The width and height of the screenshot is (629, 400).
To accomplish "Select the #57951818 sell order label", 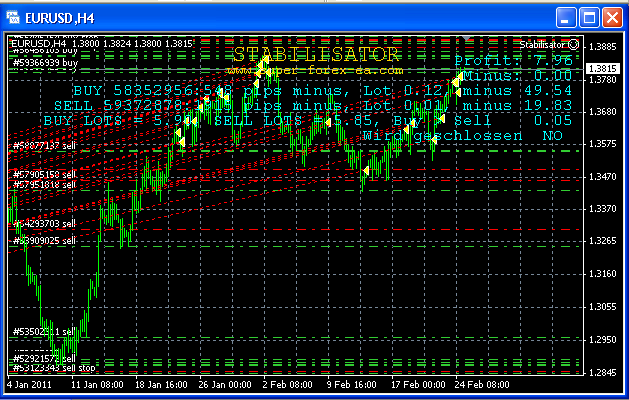I will click(44, 185).
